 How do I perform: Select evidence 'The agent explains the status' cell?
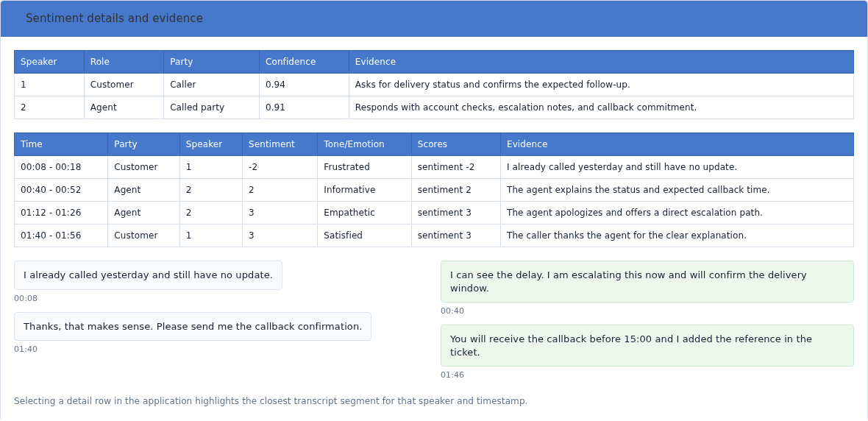677,190
